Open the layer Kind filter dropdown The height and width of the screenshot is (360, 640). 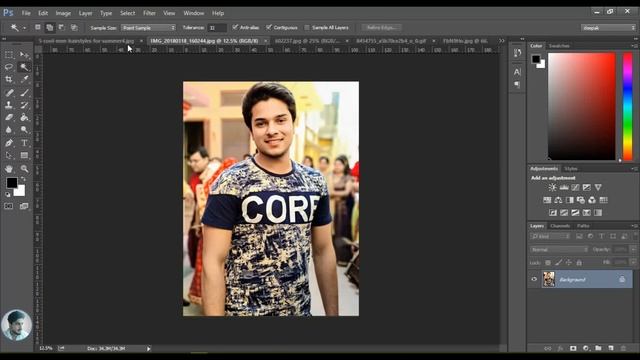click(x=550, y=236)
